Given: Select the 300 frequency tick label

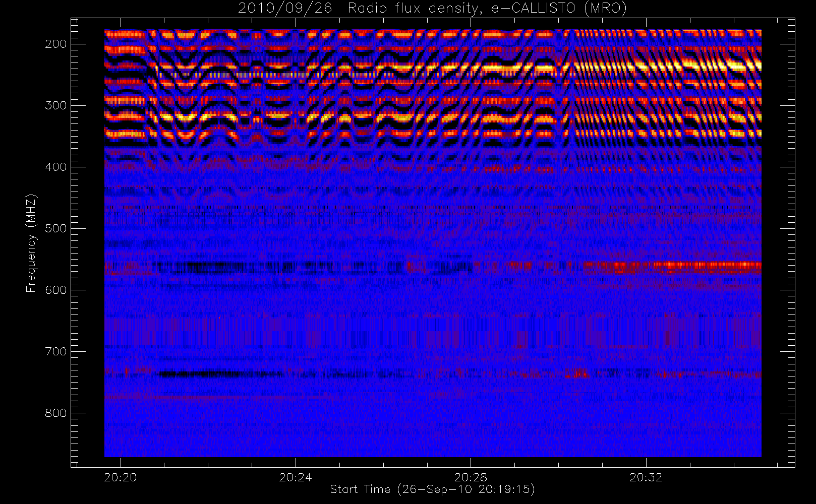Looking at the screenshot, I should coord(56,105).
